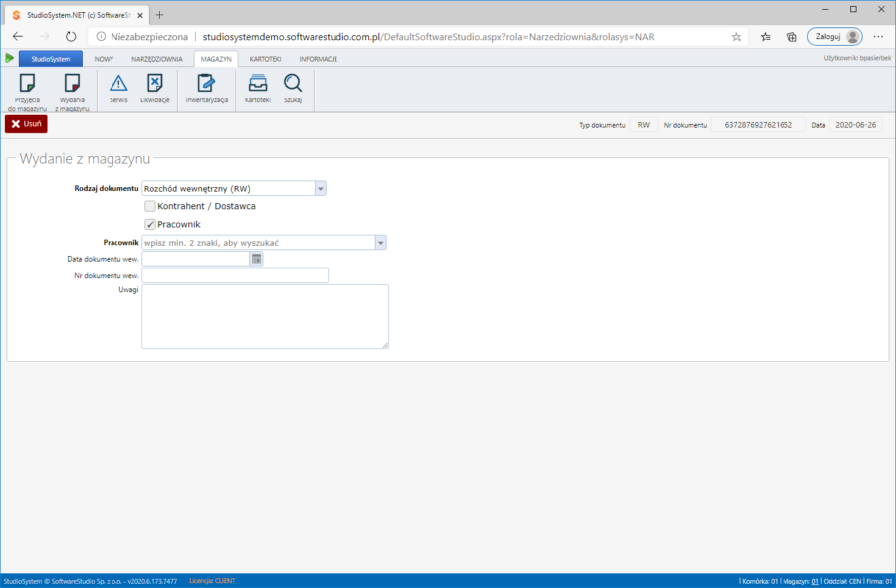Image resolution: width=896 pixels, height=588 pixels.
Task: Click the green play arrow icon
Action: (9, 58)
